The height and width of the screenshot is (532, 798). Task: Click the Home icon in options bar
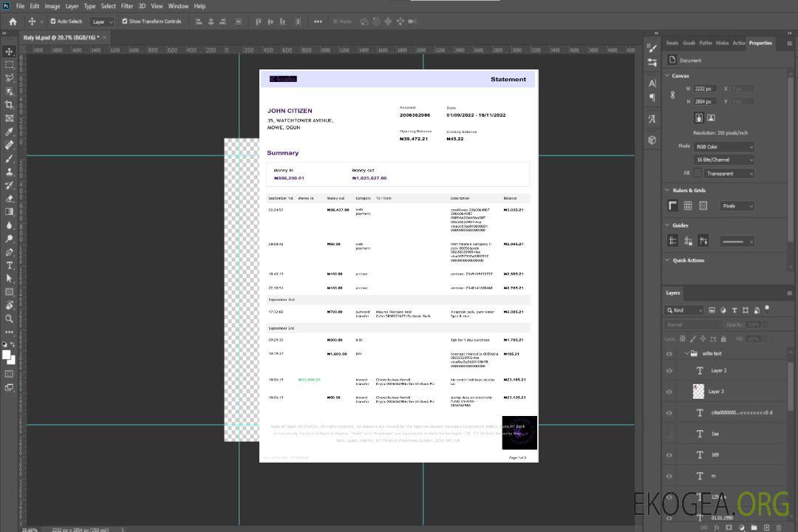(13, 21)
